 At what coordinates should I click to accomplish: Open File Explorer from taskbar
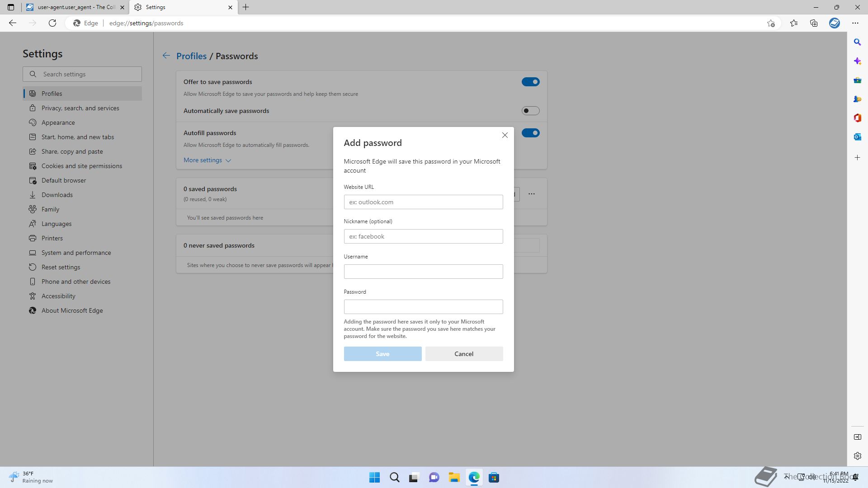click(x=454, y=478)
